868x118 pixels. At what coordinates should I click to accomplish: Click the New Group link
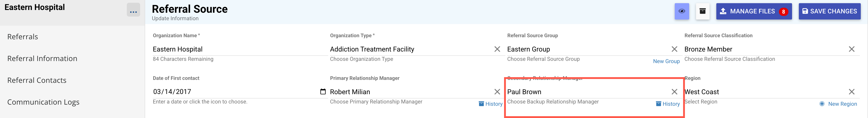point(666,61)
